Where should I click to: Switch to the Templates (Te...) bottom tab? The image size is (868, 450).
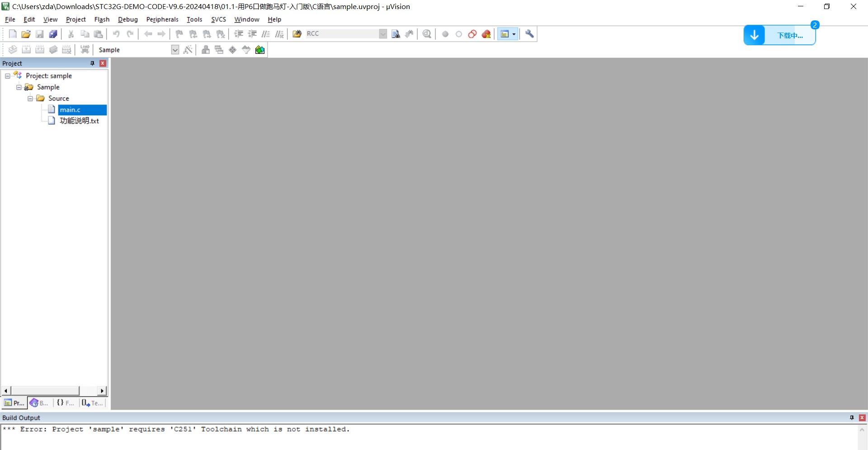[92, 403]
